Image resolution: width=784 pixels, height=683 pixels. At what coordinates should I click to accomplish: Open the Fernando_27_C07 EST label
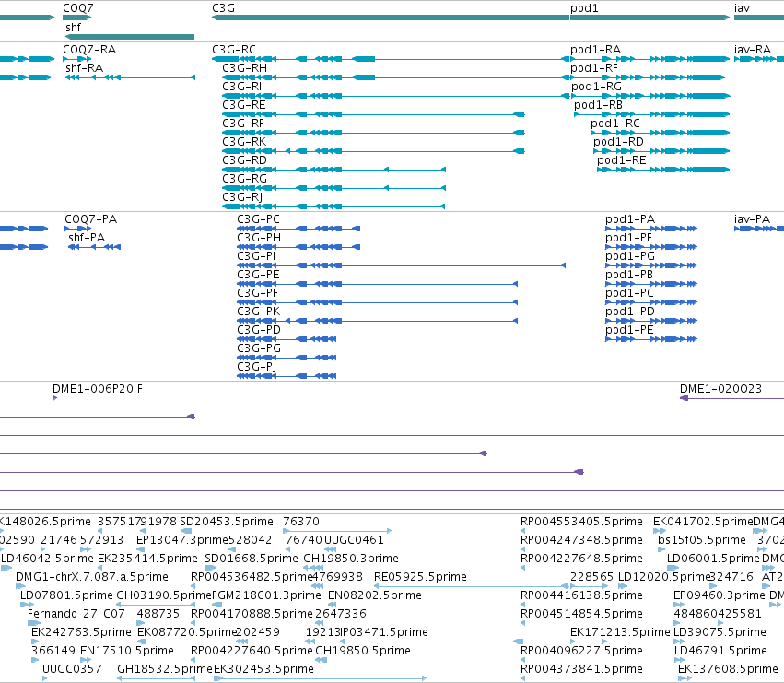(x=76, y=614)
